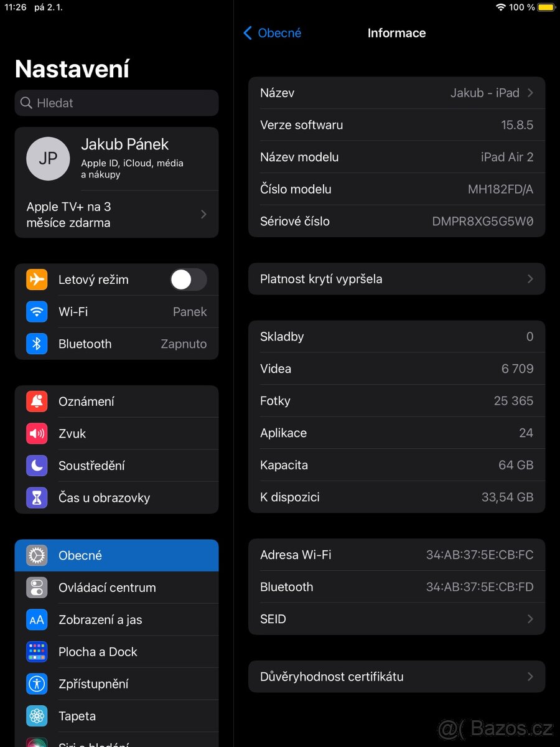
Task: Tap the battery indicator in status bar
Action: [546, 7]
